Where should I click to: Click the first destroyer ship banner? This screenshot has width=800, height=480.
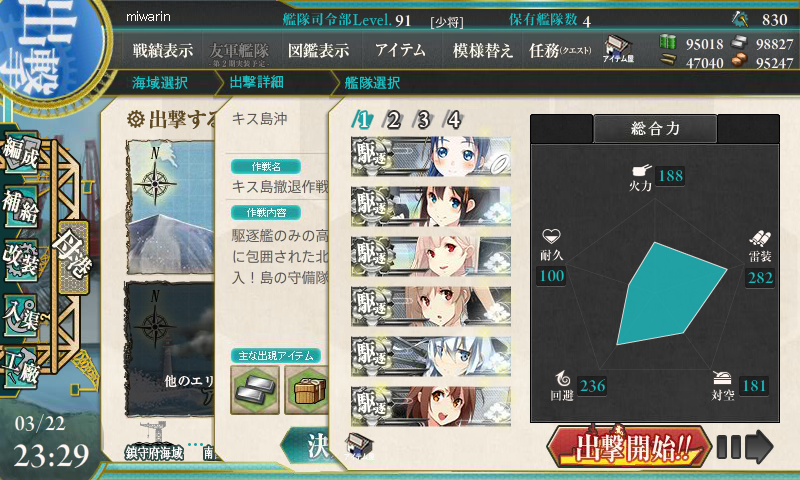click(431, 156)
